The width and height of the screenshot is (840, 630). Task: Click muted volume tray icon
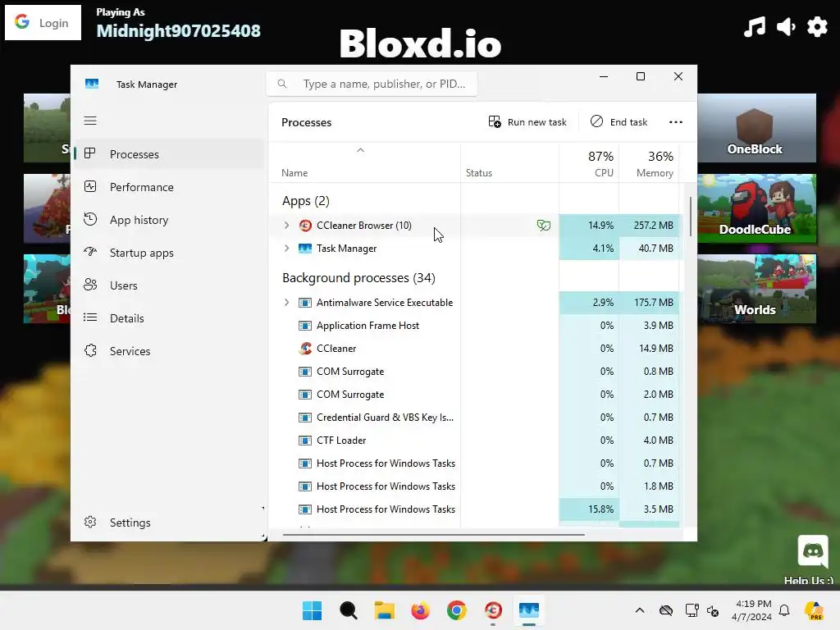[713, 610]
